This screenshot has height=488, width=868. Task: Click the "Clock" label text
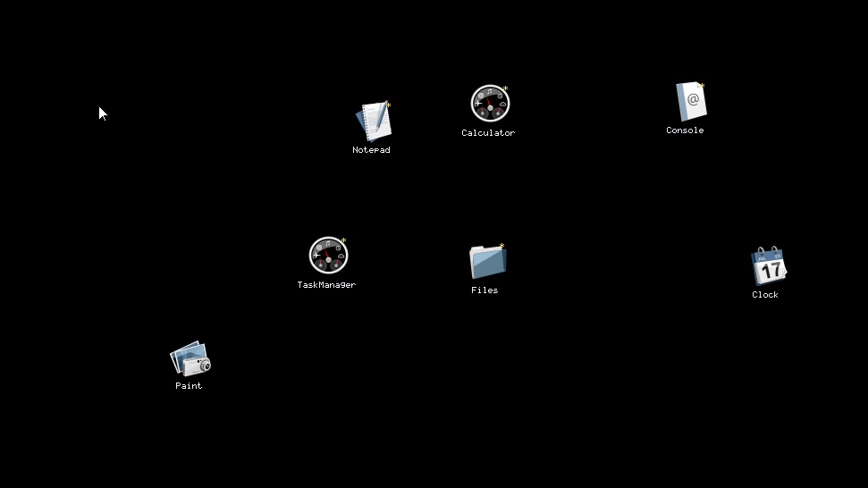point(765,295)
